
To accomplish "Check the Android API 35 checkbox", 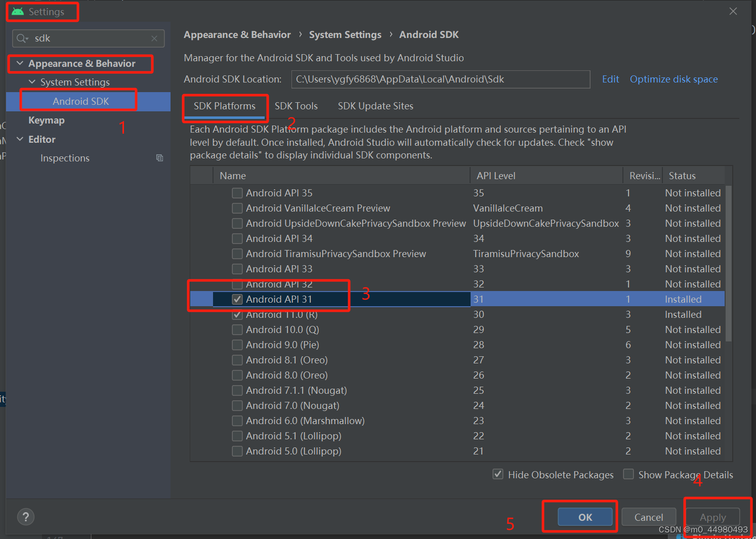I will 237,193.
